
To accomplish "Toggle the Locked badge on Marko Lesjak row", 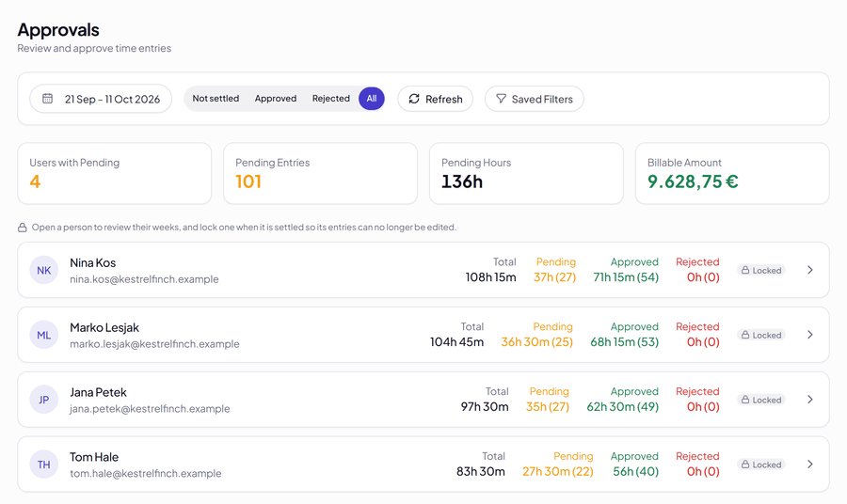I will (761, 335).
